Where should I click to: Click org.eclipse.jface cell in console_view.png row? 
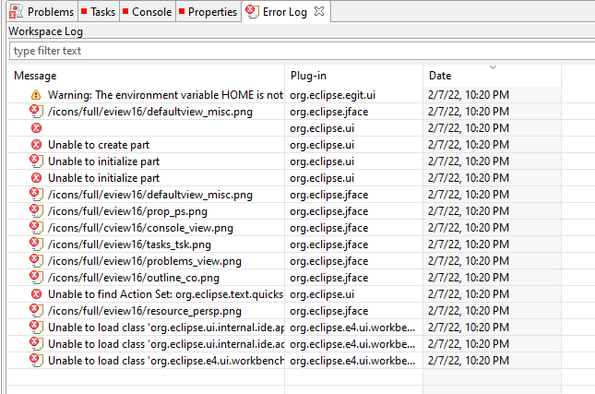(329, 228)
